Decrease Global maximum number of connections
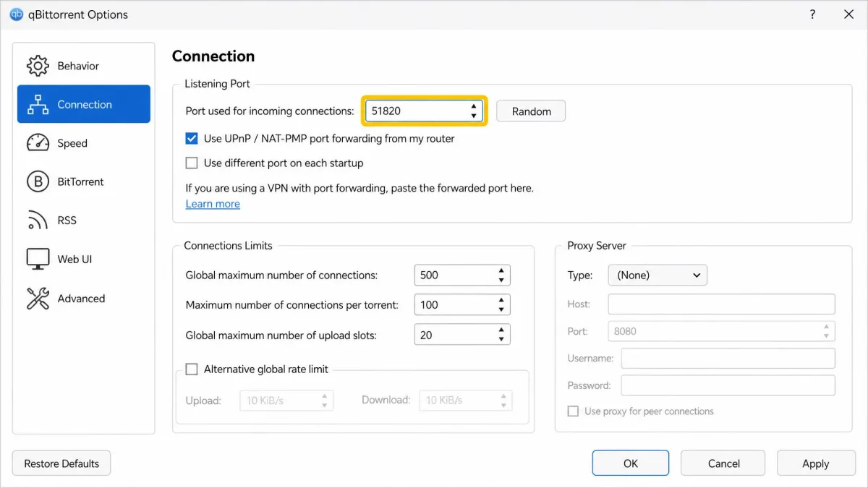This screenshot has width=868, height=488. point(501,280)
